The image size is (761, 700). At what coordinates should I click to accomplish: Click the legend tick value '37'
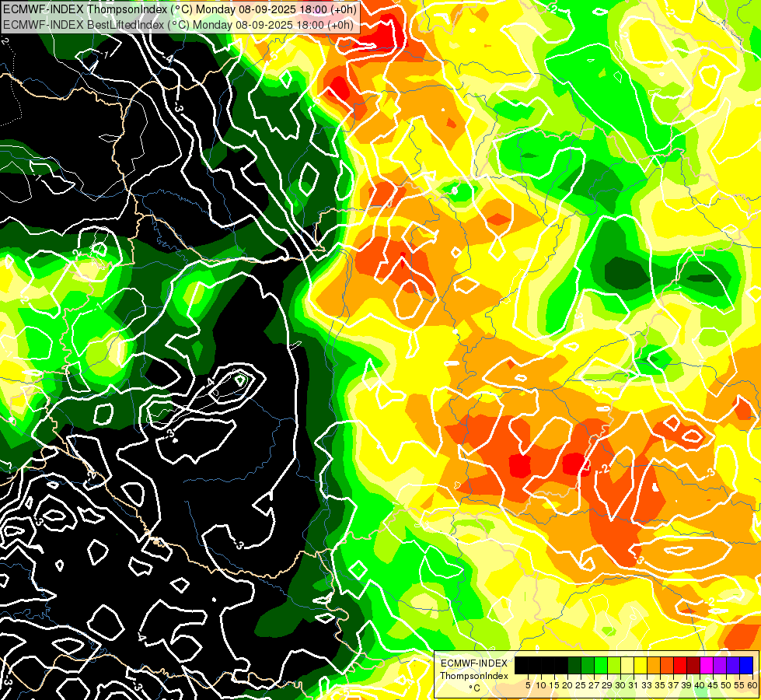(674, 685)
